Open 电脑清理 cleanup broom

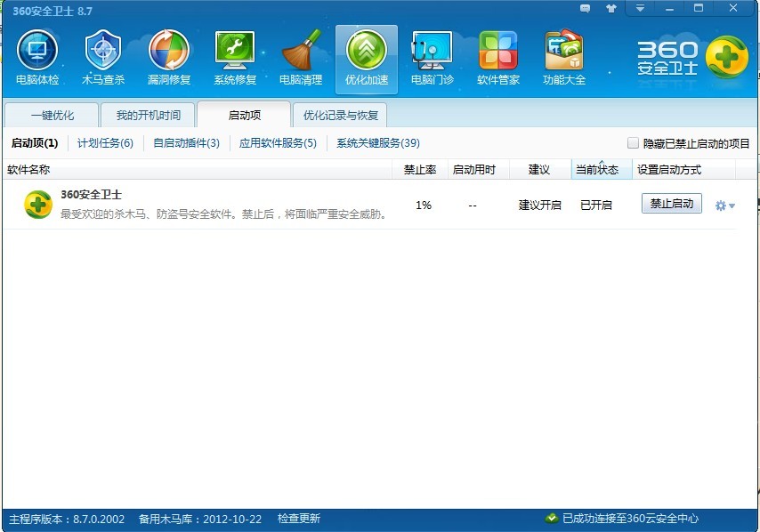(x=301, y=58)
